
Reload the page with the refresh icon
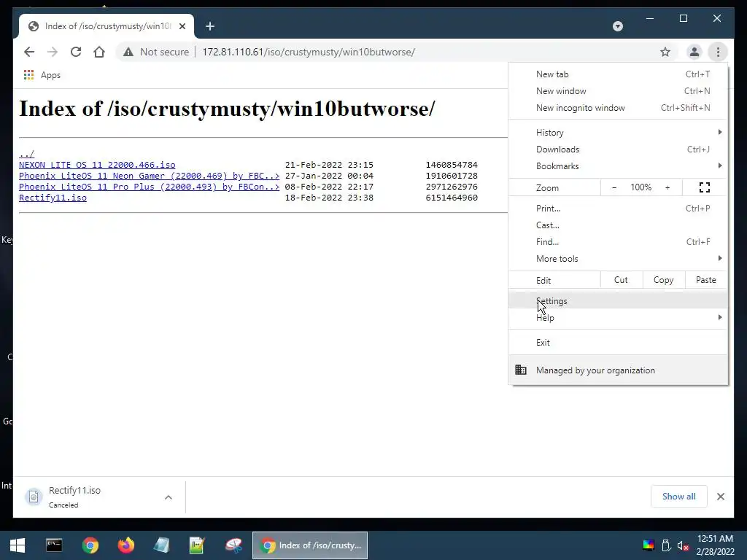tap(76, 52)
